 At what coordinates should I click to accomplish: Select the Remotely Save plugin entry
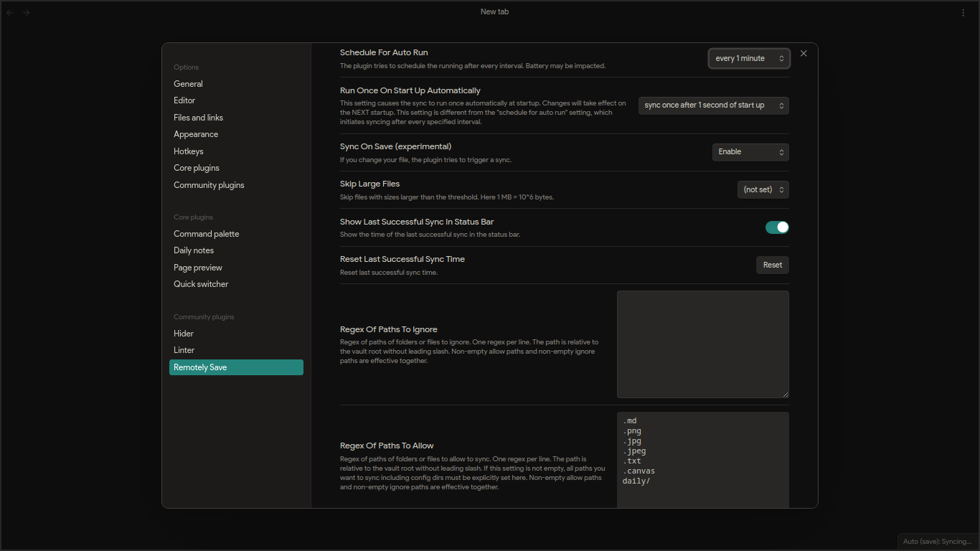[236, 367]
